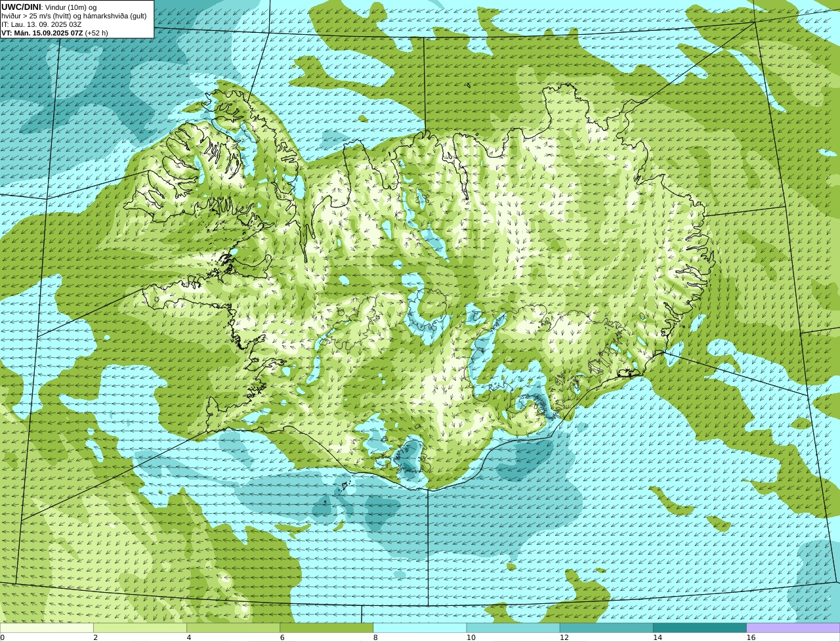
Task: Click the 'IT: Lau. 13. 09. 2025 03Z' line
Action: [41, 24]
